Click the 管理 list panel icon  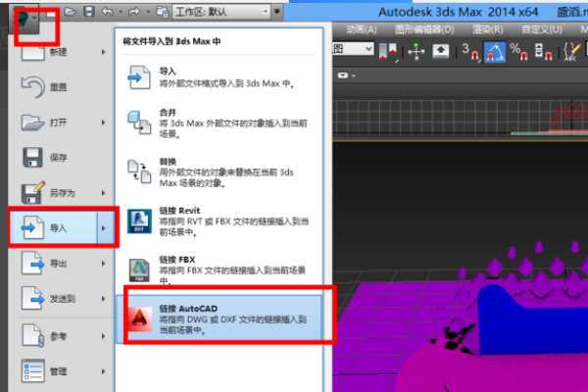(32, 371)
